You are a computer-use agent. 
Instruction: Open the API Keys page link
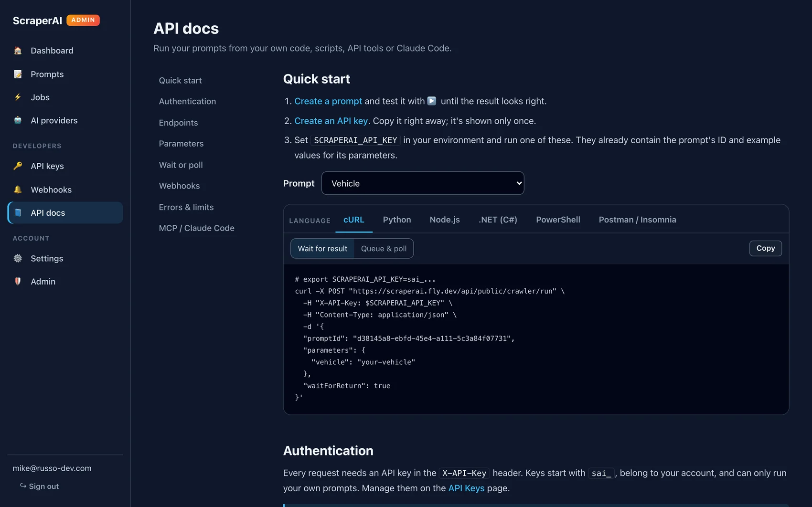tap(466, 488)
